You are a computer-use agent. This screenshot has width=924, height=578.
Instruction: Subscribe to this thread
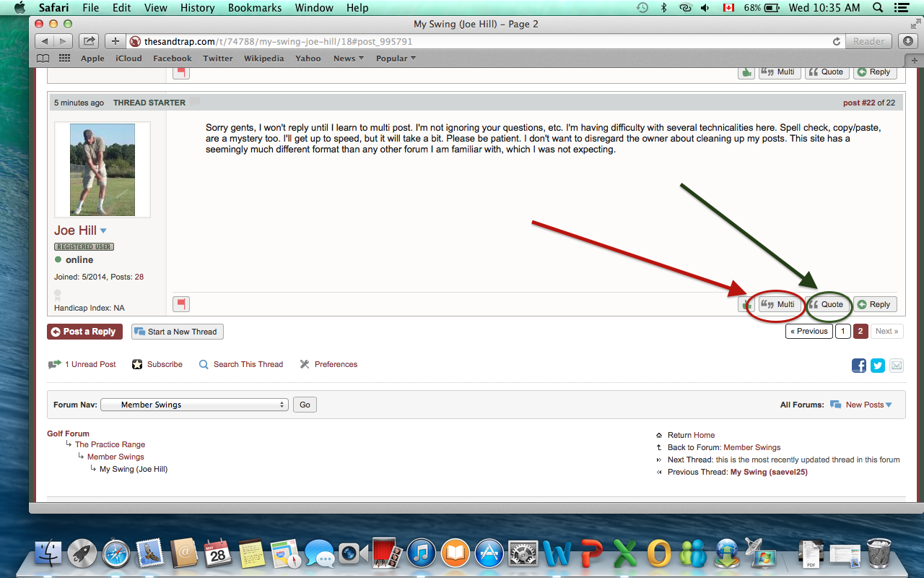click(157, 364)
